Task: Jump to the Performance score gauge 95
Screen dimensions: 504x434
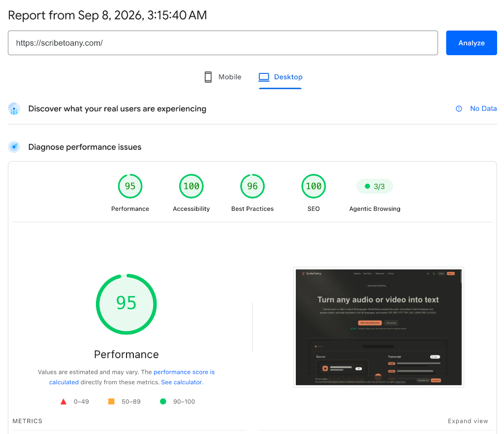Action: coord(130,186)
